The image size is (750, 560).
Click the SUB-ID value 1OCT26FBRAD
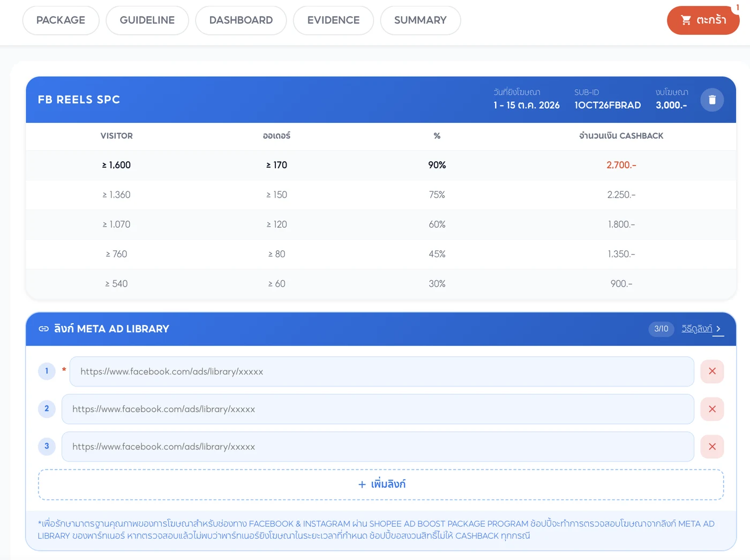click(607, 105)
